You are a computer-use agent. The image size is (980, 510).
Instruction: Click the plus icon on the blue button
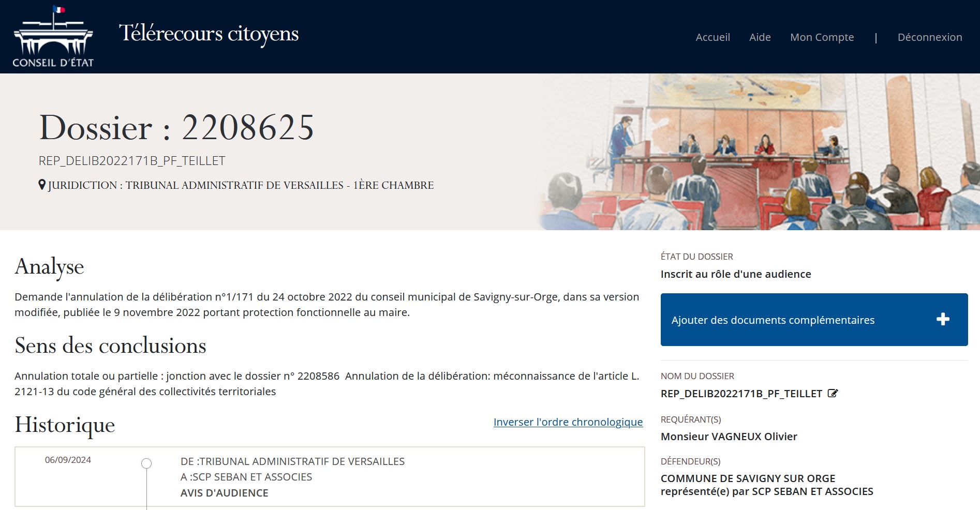tap(943, 319)
